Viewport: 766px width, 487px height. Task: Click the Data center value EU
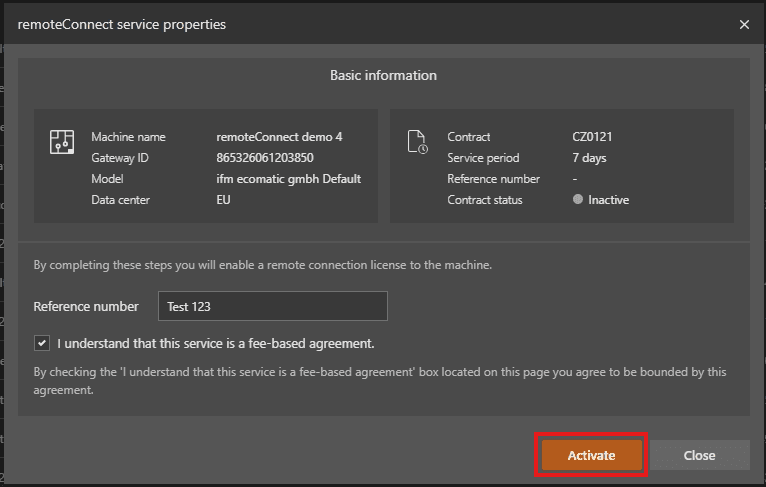click(223, 200)
